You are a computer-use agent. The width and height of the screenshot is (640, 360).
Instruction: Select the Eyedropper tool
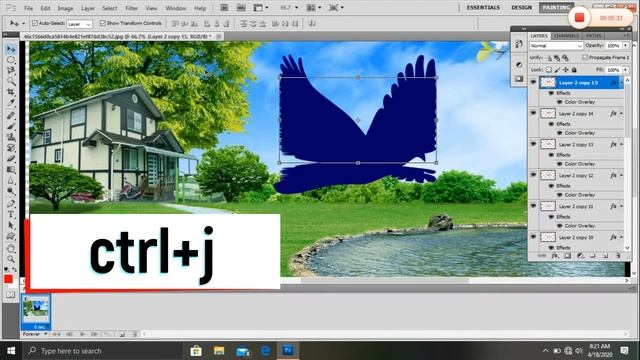coord(11,103)
